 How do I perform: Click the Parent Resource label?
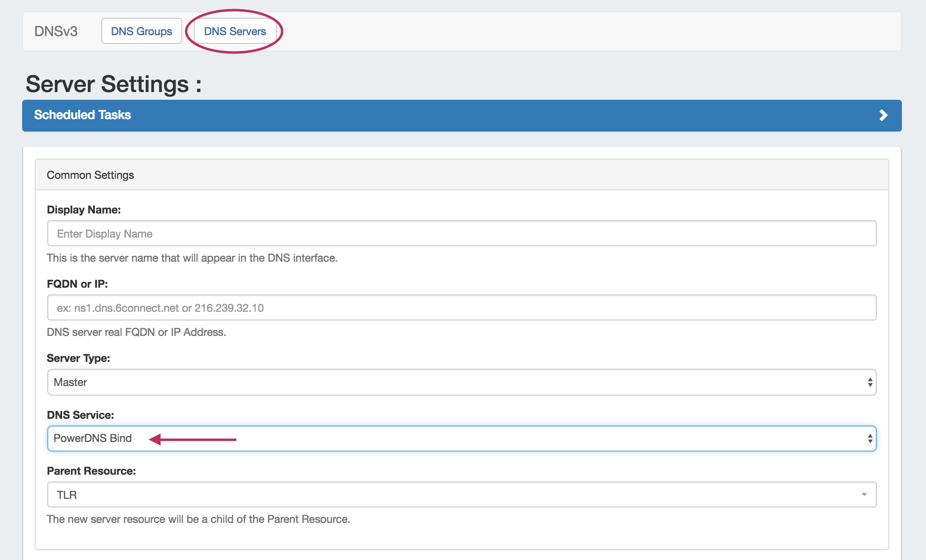pos(91,471)
